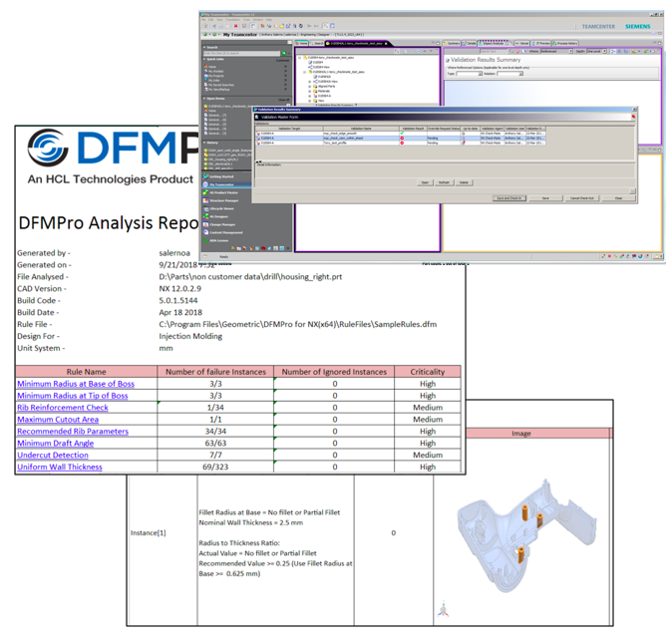Click red failed result icon in second validation row
This screenshot has width=672, height=635.
pyautogui.click(x=402, y=138)
